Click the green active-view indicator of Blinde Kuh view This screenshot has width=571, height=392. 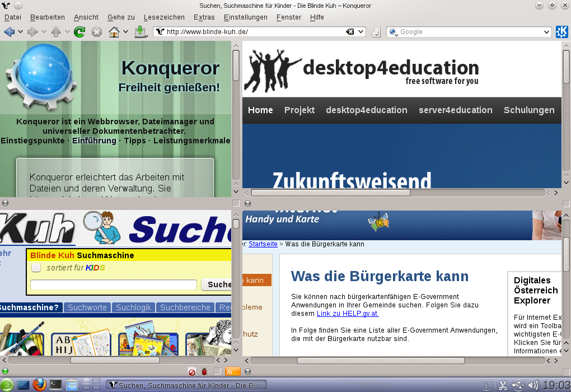click(5, 371)
